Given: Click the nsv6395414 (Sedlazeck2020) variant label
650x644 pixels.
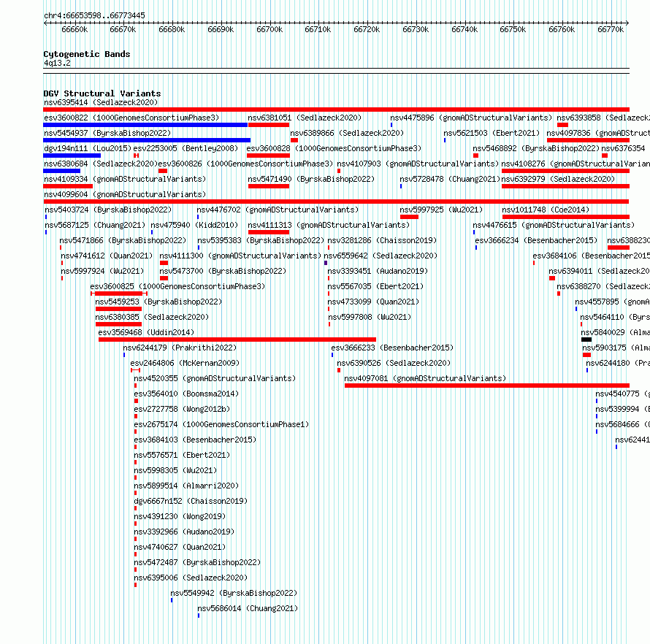Looking at the screenshot, I should [101, 102].
